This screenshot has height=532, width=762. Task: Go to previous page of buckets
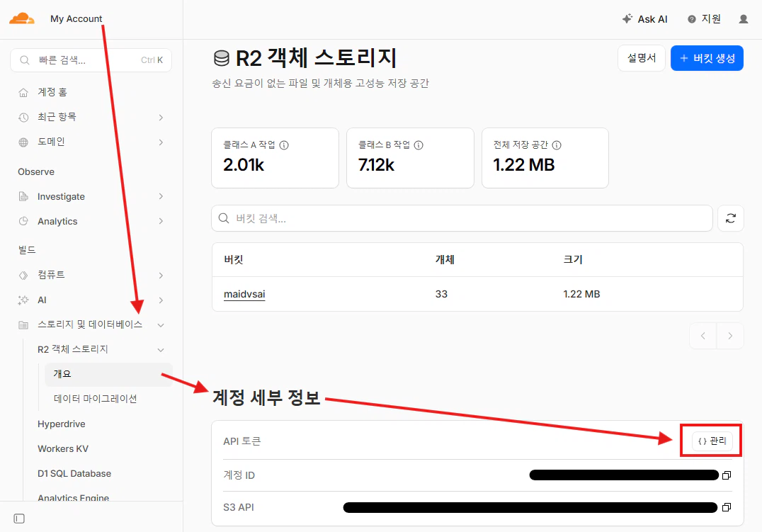point(703,336)
